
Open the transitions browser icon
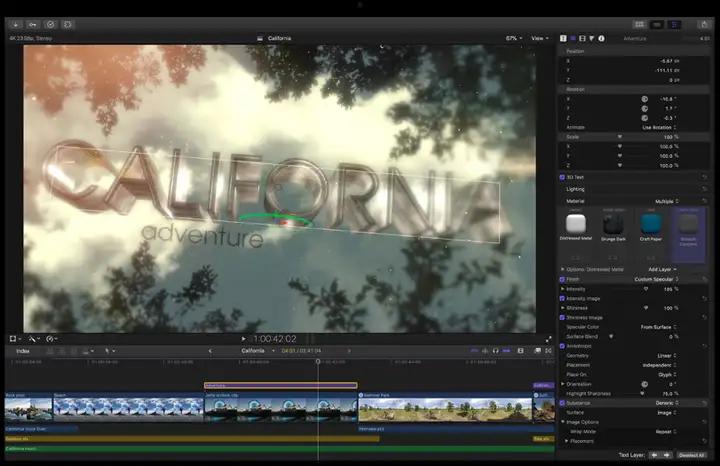coord(548,351)
